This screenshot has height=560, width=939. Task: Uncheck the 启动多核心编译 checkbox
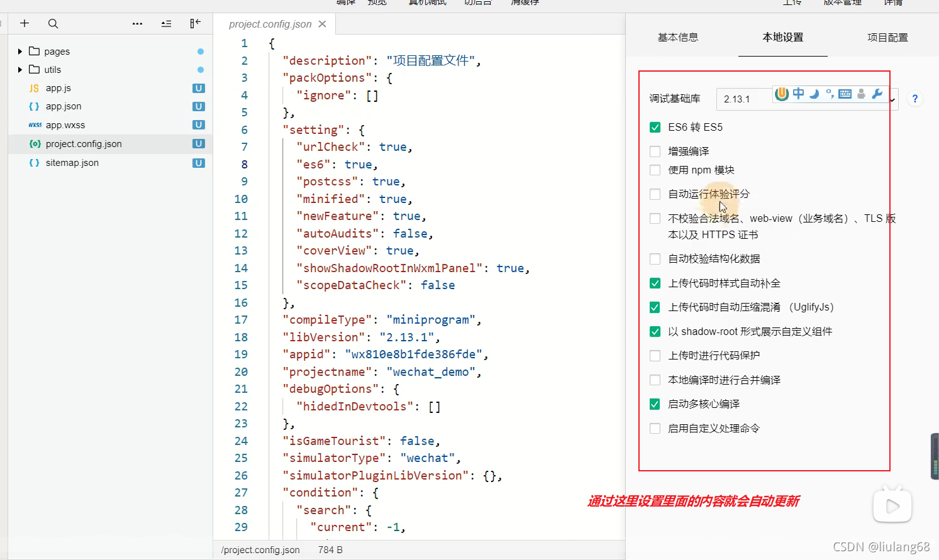click(655, 404)
